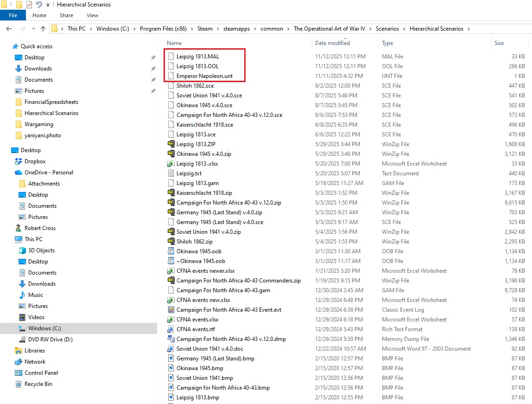Select Kaiserschlacht 1918.zip file

tap(204, 193)
